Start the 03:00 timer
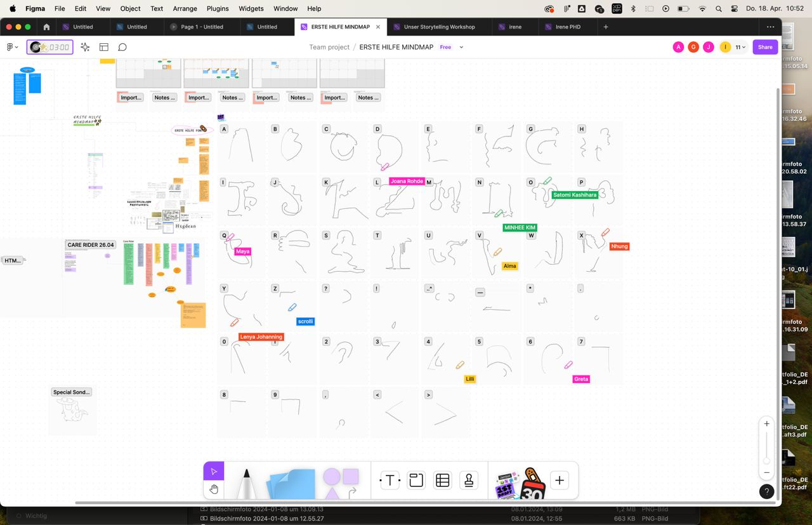 pyautogui.click(x=50, y=47)
